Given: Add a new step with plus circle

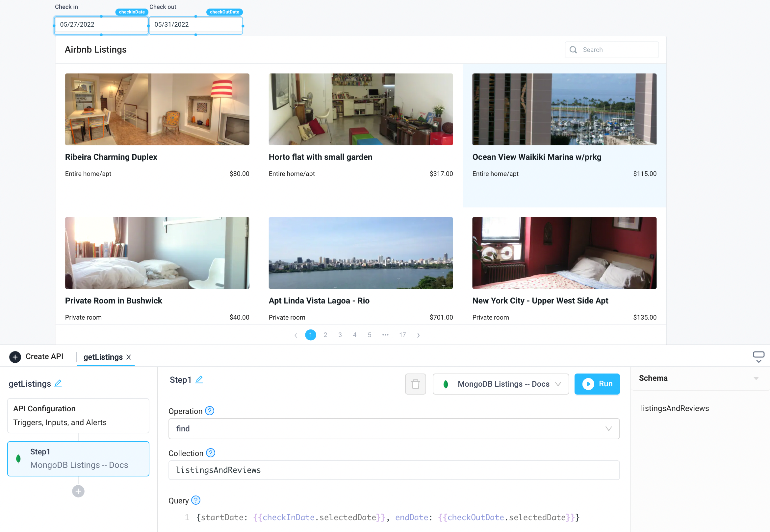Looking at the screenshot, I should pyautogui.click(x=78, y=491).
